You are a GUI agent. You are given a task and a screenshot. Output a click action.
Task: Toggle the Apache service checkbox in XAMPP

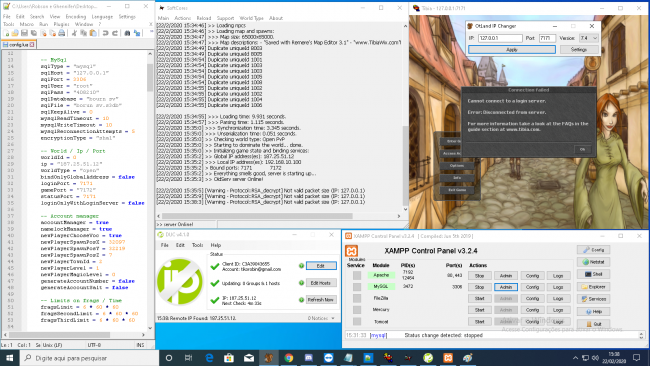coord(357,275)
